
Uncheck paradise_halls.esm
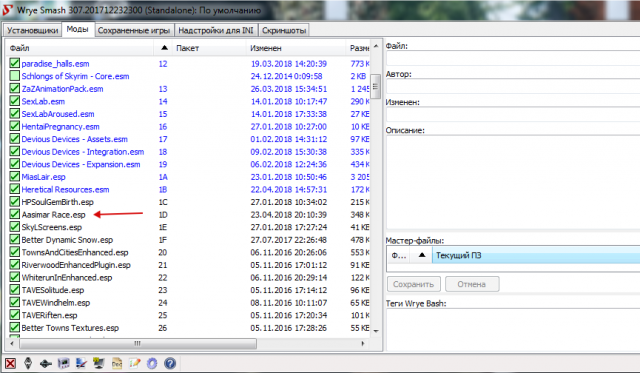(x=15, y=63)
